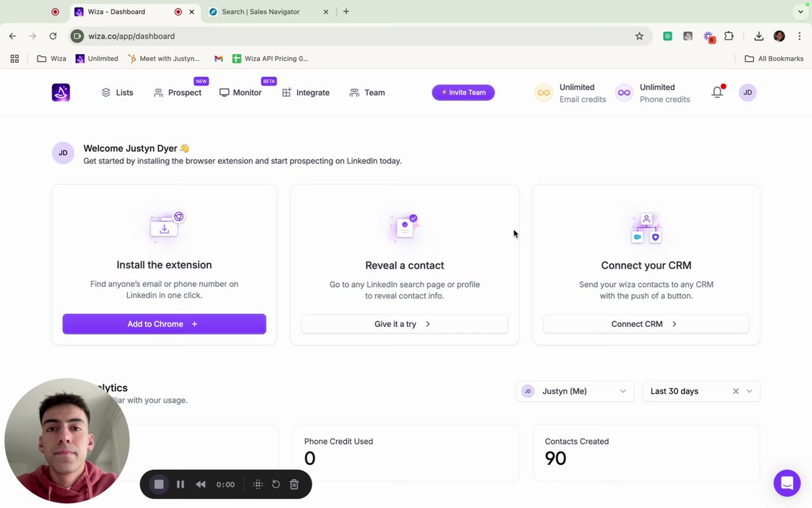Image resolution: width=812 pixels, height=508 pixels.
Task: Open the Lists navigation item
Action: coord(117,93)
